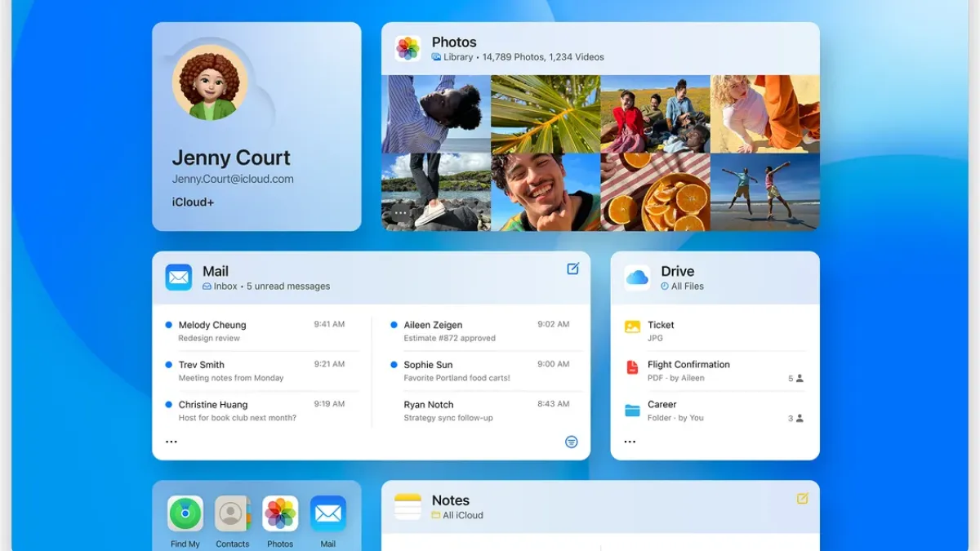
Task: Launch Contacts from app shortcuts
Action: [x=233, y=513]
